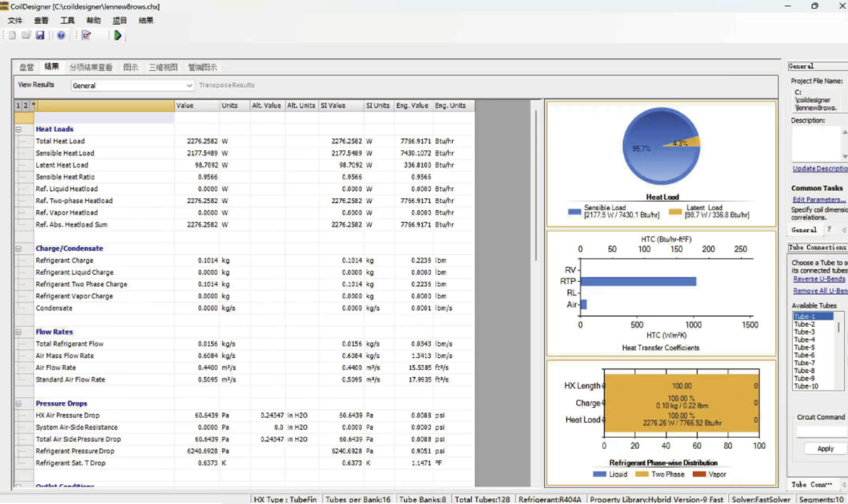Save project with the floppy disk icon
Screen dimensions: 848x504
point(40,36)
